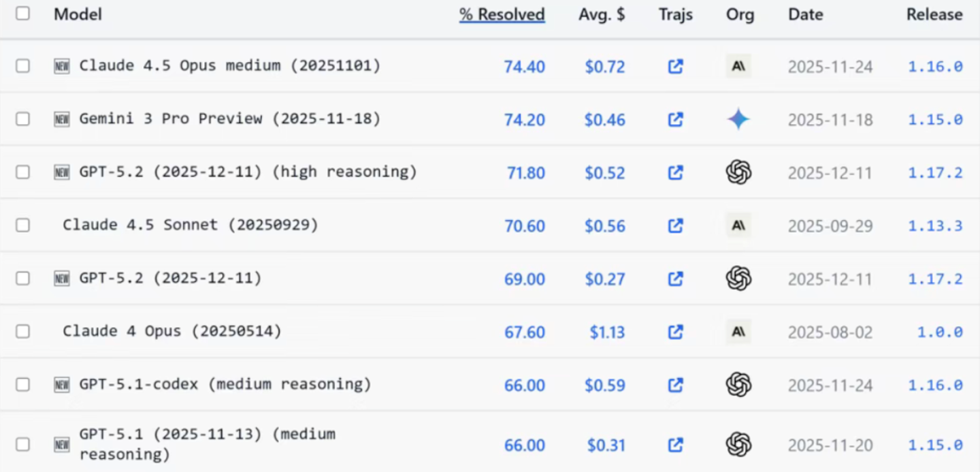Open release 1.16.0 link for Claude 4.5 Opus
Screen dimensions: 980x472
pos(935,67)
